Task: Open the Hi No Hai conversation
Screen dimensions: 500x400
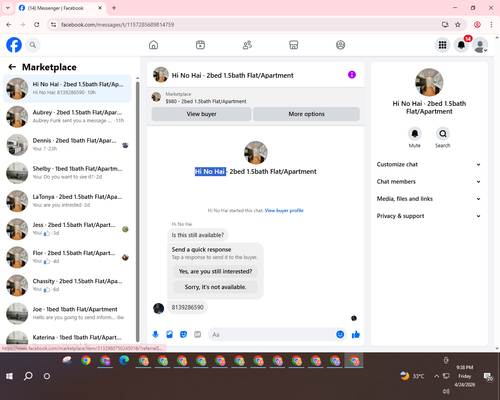Action: click(x=68, y=88)
